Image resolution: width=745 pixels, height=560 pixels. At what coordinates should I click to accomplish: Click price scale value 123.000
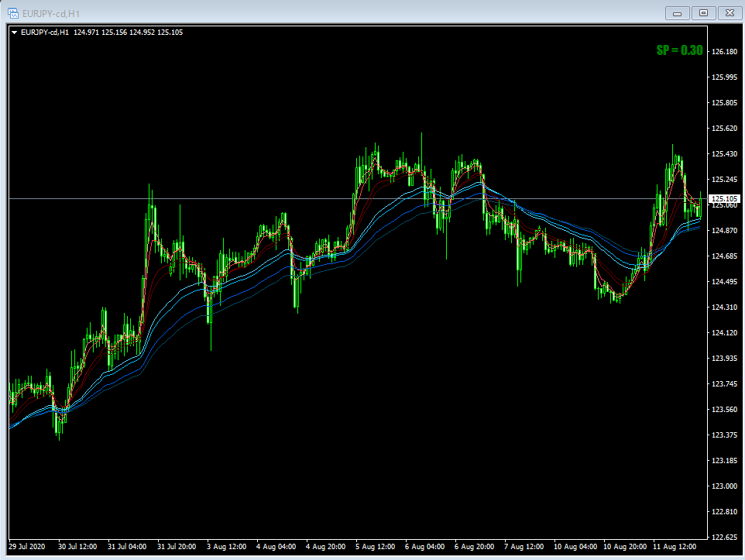point(725,486)
